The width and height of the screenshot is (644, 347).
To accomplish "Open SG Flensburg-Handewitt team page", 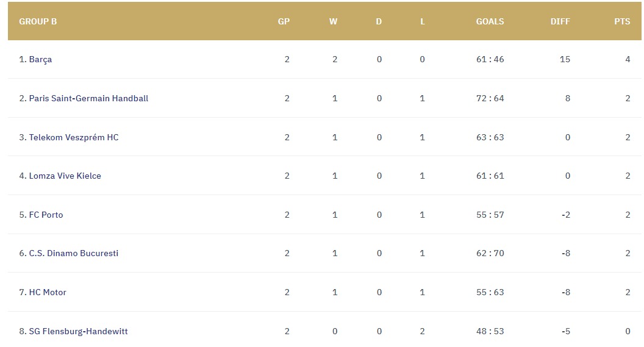I will point(78,331).
